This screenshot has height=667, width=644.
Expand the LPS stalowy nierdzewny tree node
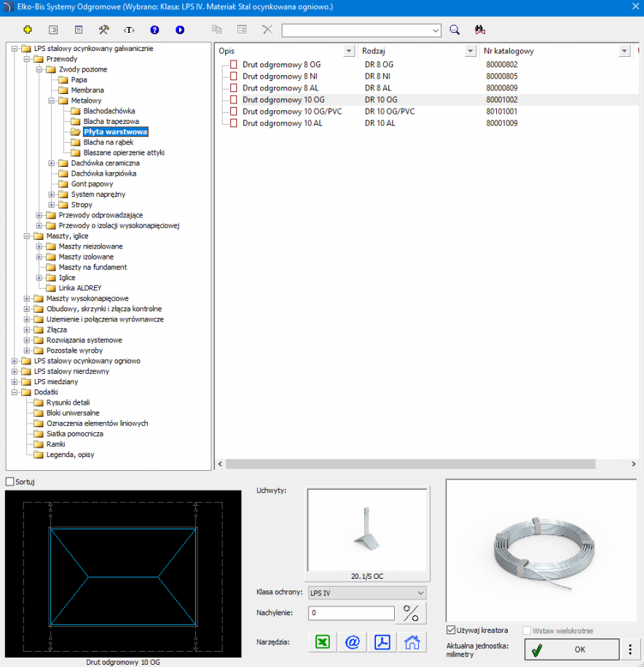(x=15, y=371)
